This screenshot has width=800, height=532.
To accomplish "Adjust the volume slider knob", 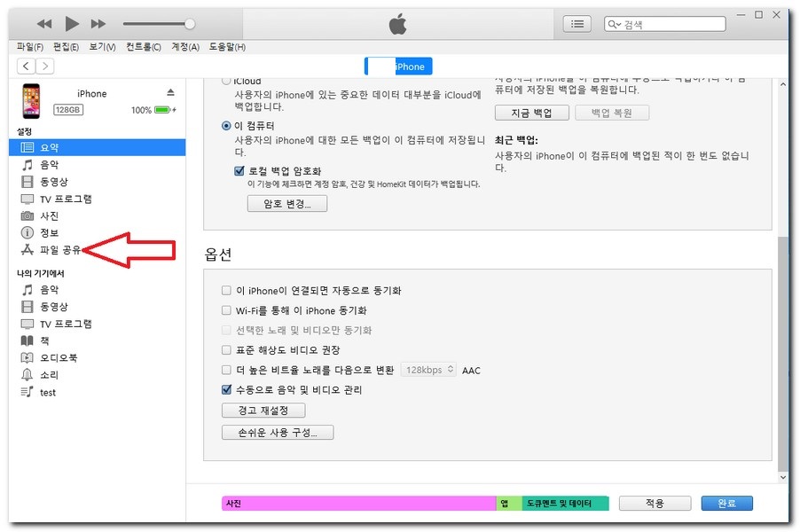I will point(189,24).
